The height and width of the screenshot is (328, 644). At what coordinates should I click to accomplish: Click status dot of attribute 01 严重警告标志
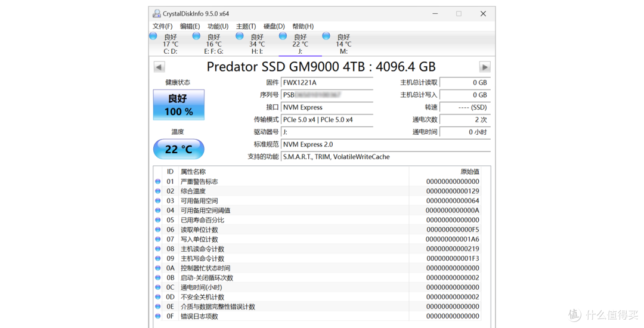[157, 181]
